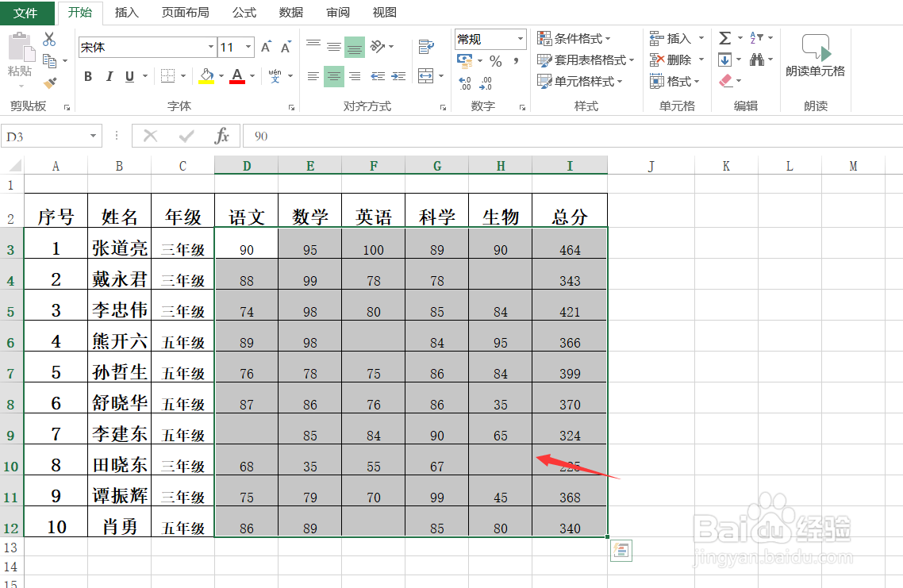Apply comma style

click(x=516, y=61)
